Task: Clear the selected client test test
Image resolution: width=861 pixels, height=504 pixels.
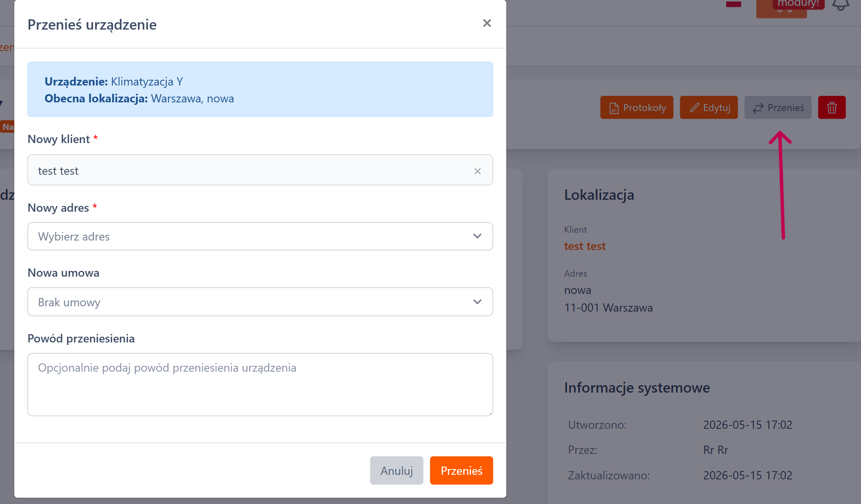Action: (477, 171)
